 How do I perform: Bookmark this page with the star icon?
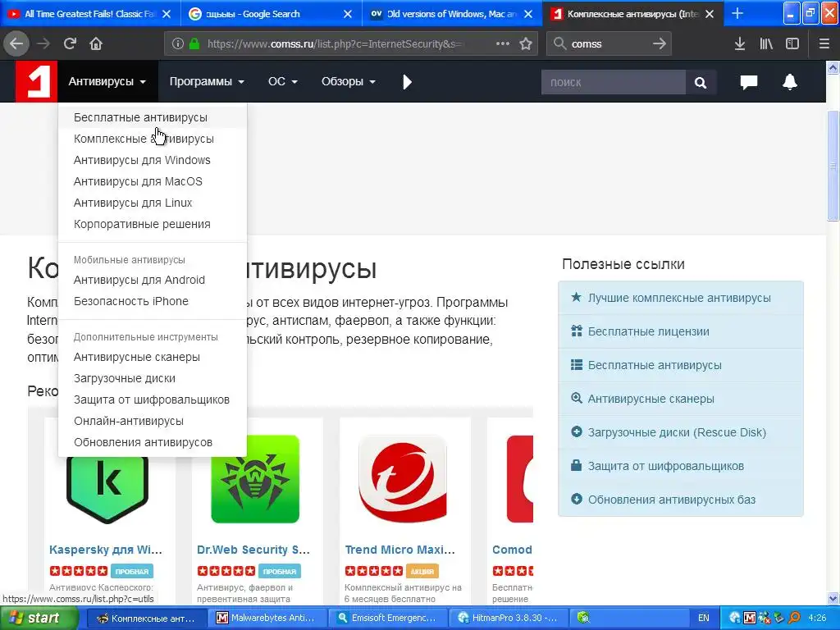click(526, 43)
